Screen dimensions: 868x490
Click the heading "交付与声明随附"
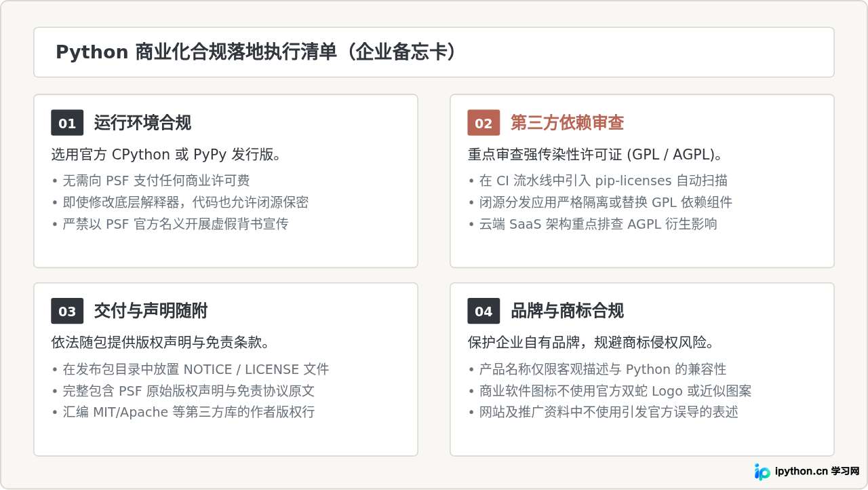pos(151,311)
